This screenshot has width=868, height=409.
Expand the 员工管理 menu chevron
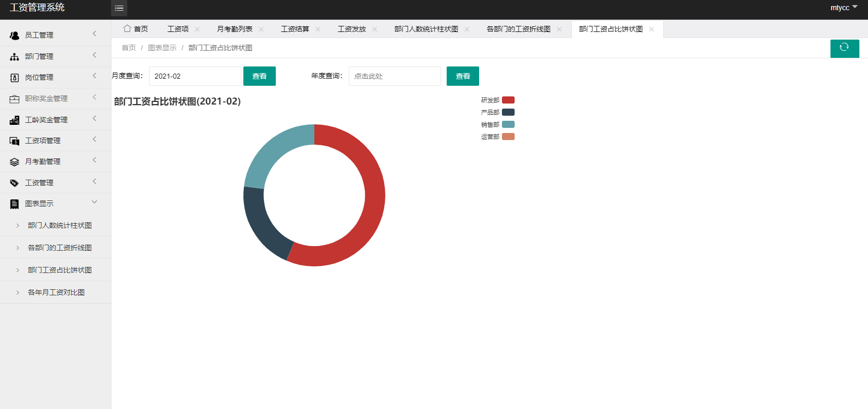coord(94,33)
